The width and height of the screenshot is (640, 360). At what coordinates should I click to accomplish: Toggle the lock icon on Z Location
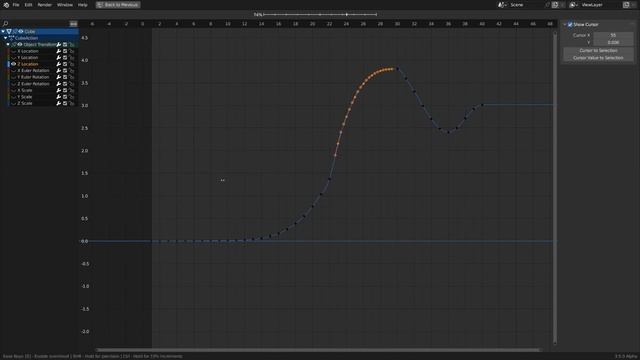tap(71, 64)
